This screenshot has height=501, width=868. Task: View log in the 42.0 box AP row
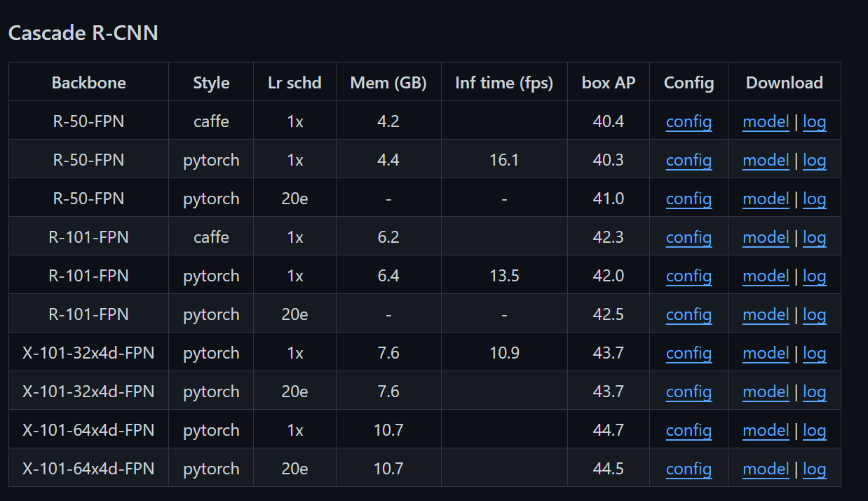point(814,276)
